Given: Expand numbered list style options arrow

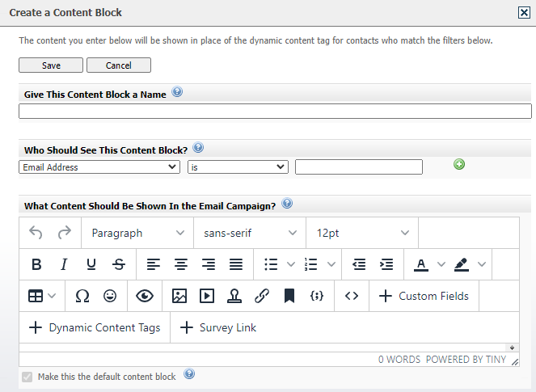Looking at the screenshot, I should pos(331,264).
